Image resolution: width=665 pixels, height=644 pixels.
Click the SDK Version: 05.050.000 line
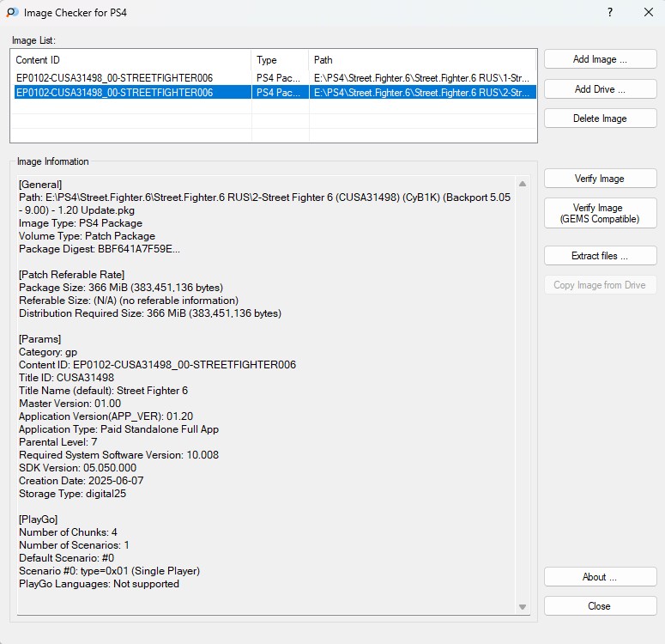[77, 468]
